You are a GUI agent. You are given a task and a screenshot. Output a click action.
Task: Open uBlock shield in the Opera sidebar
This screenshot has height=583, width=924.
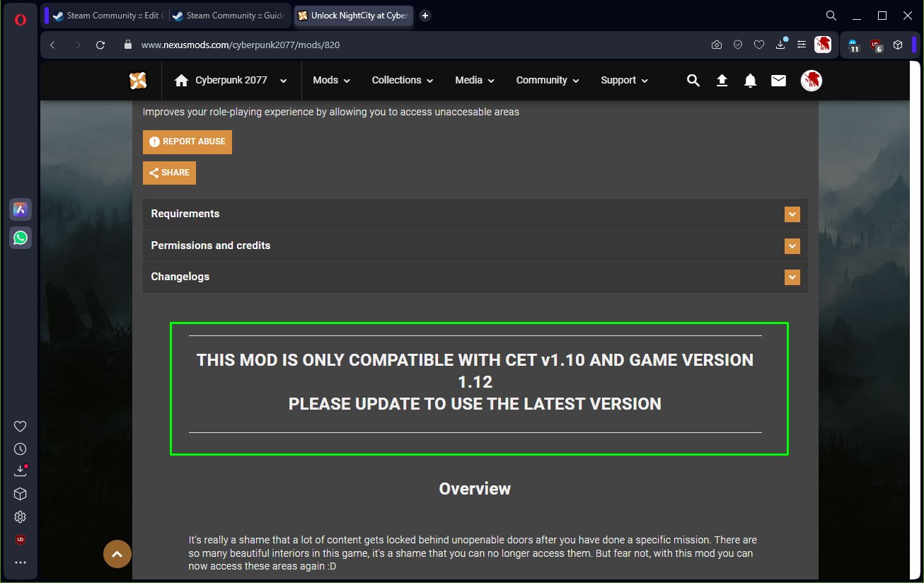(x=21, y=540)
